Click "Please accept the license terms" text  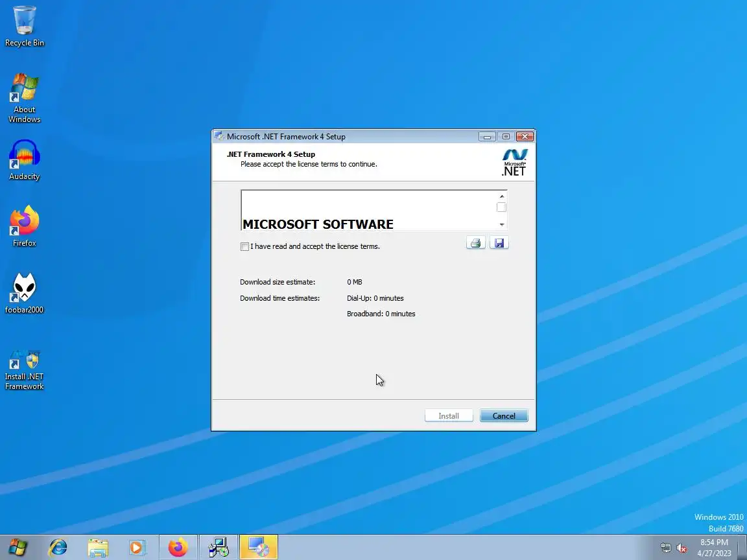(309, 164)
